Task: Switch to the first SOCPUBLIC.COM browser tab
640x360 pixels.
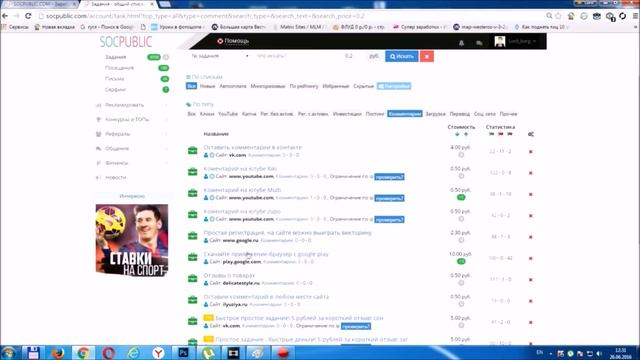Action: coord(40,4)
